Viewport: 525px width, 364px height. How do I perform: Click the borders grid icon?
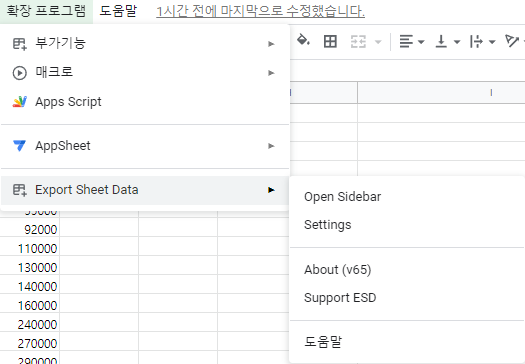coord(330,42)
